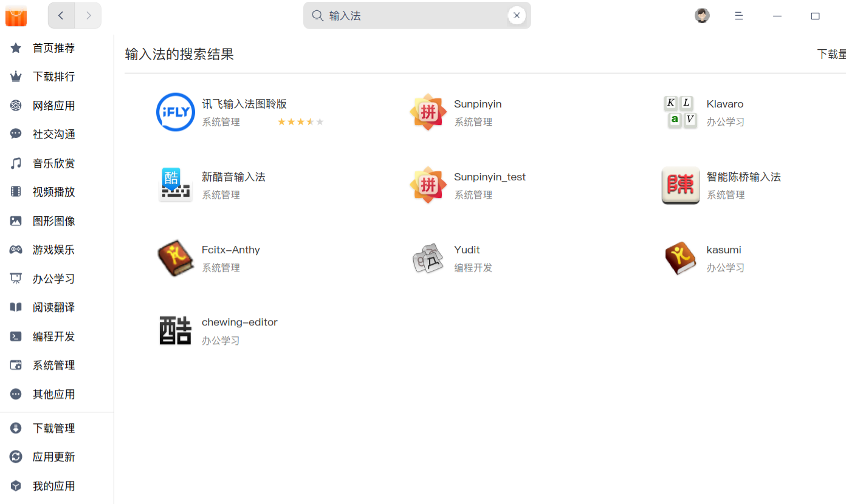
Task: Click the download icon for 下载管理
Action: click(16, 428)
